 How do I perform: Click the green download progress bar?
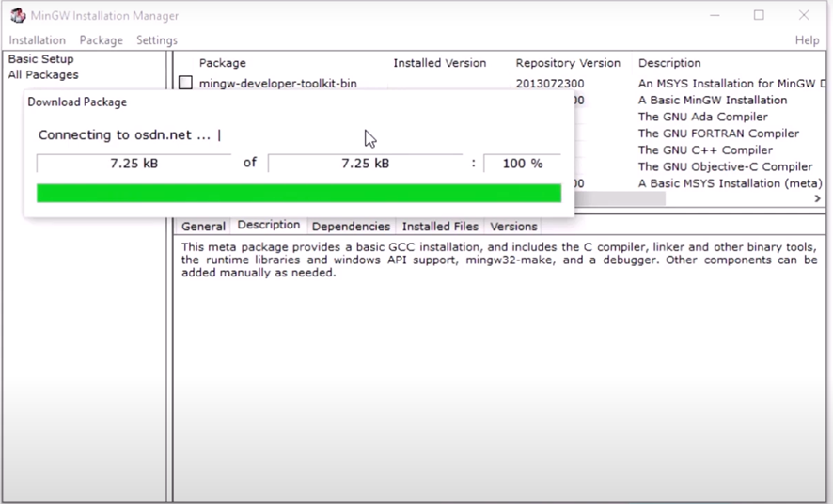(x=299, y=194)
